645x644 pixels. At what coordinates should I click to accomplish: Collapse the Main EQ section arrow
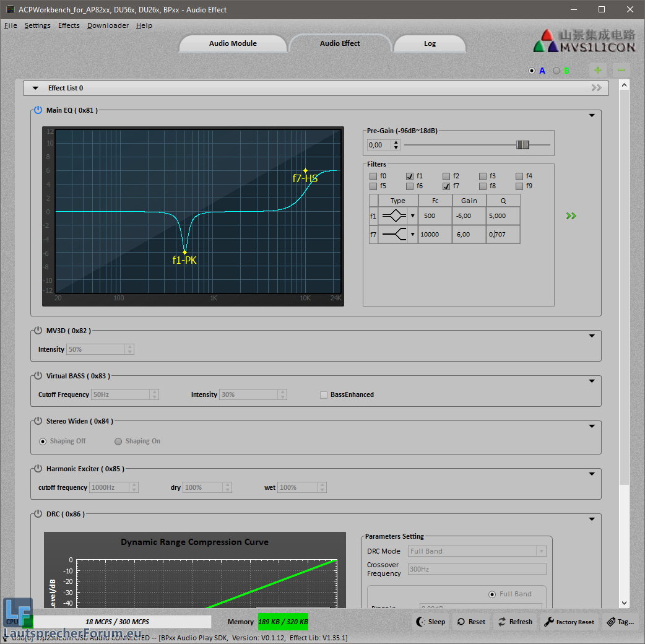(592, 115)
